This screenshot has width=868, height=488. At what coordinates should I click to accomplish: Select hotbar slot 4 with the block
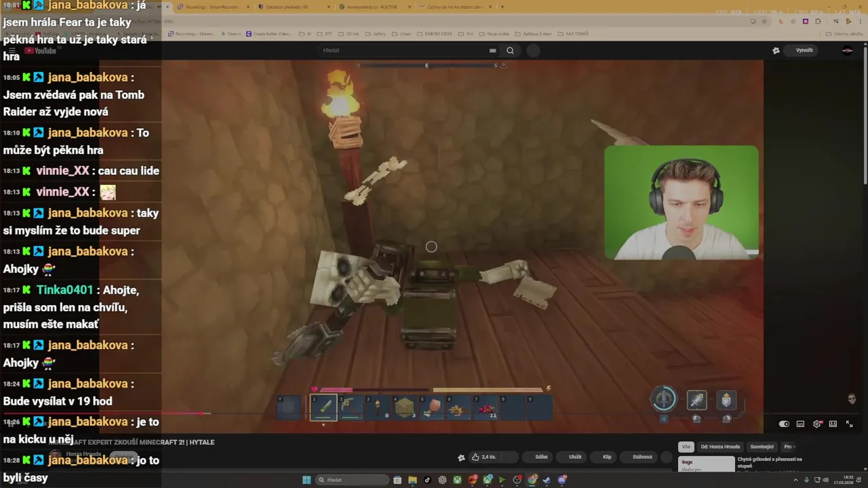tap(405, 407)
